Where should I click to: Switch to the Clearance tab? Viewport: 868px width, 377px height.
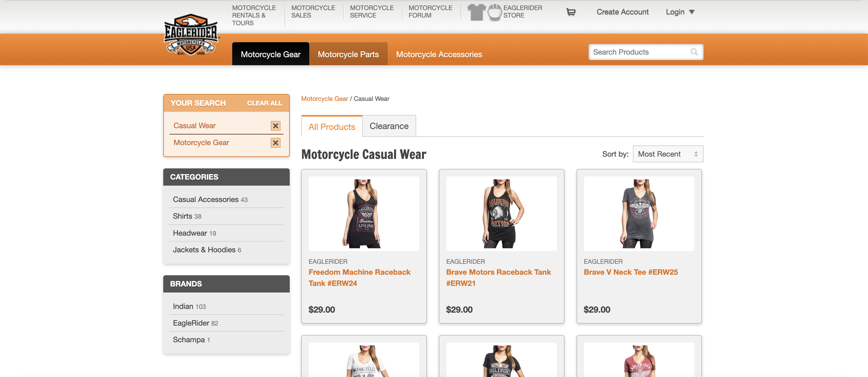(389, 126)
